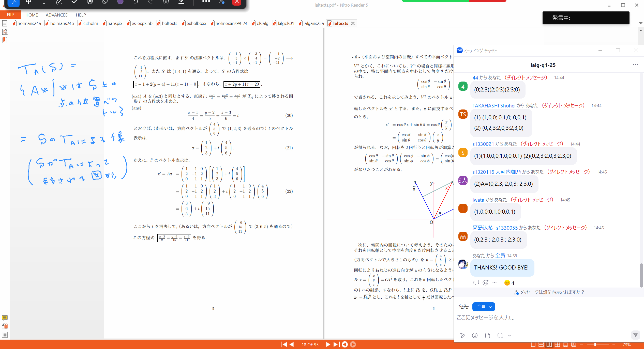This screenshot has width=644, height=349.
Task: Open the chat emoji picker
Action: [475, 336]
